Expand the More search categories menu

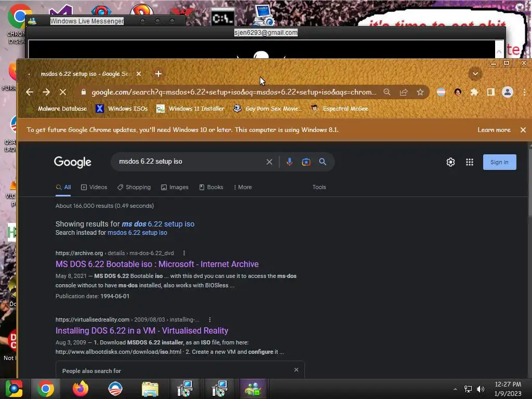coord(243,187)
